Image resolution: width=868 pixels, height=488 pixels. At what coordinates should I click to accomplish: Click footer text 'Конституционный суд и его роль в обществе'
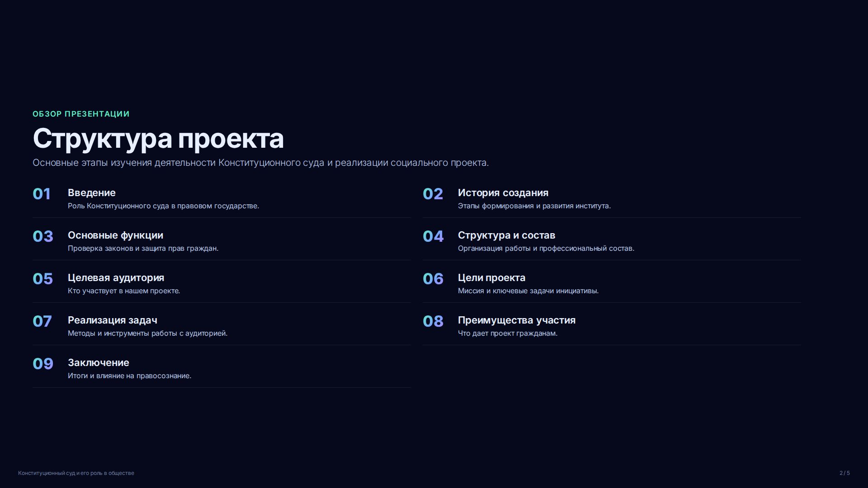pyautogui.click(x=76, y=473)
